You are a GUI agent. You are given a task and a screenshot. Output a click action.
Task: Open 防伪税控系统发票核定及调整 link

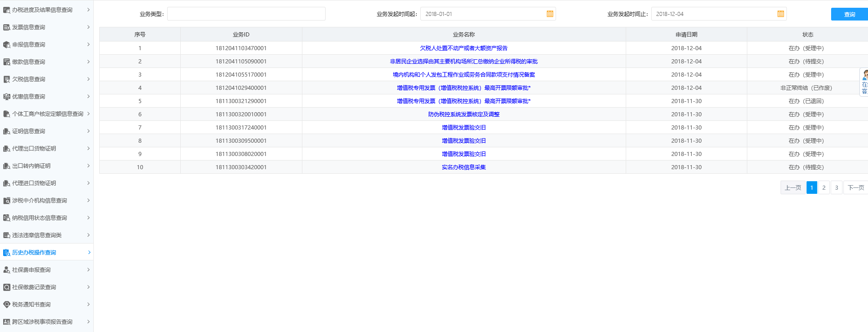(x=464, y=114)
